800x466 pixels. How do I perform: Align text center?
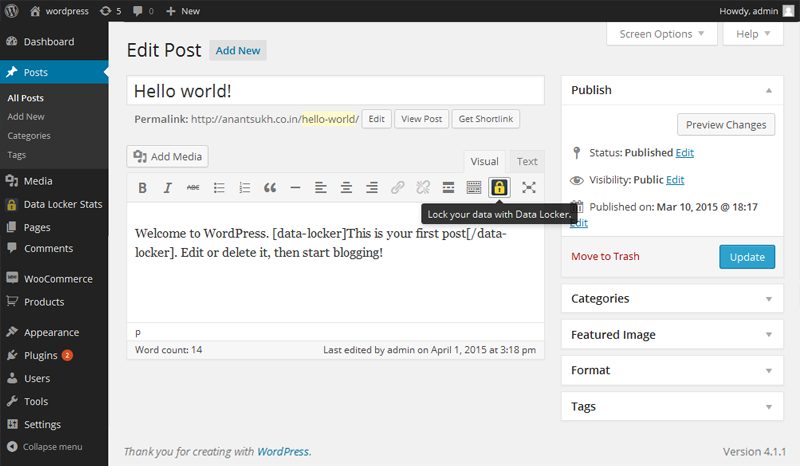(346, 188)
